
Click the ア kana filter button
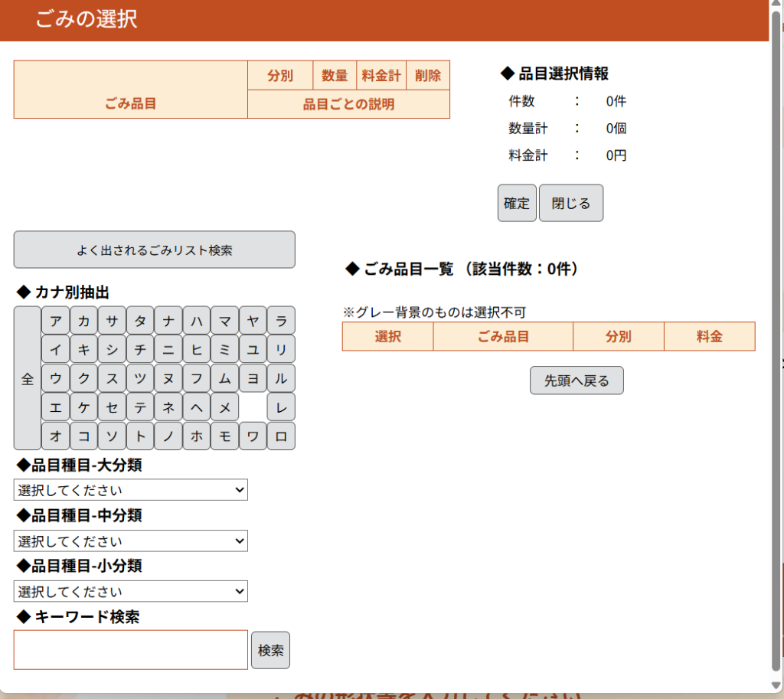point(55,321)
